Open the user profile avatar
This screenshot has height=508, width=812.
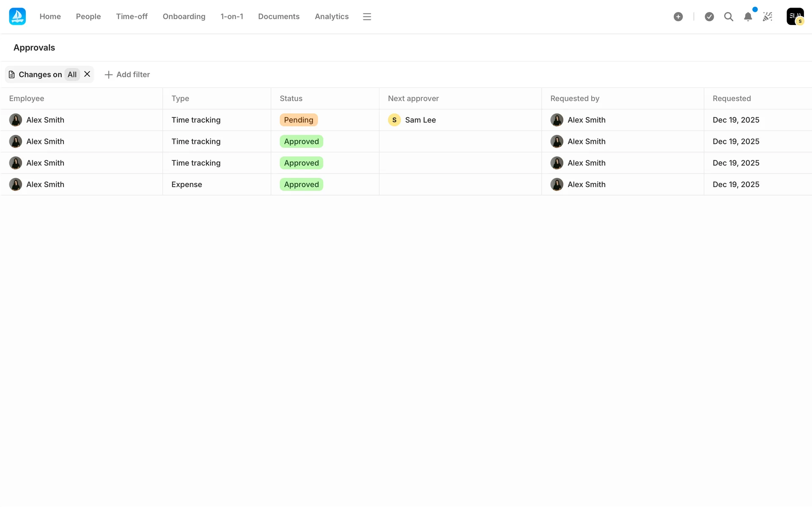pyautogui.click(x=795, y=17)
